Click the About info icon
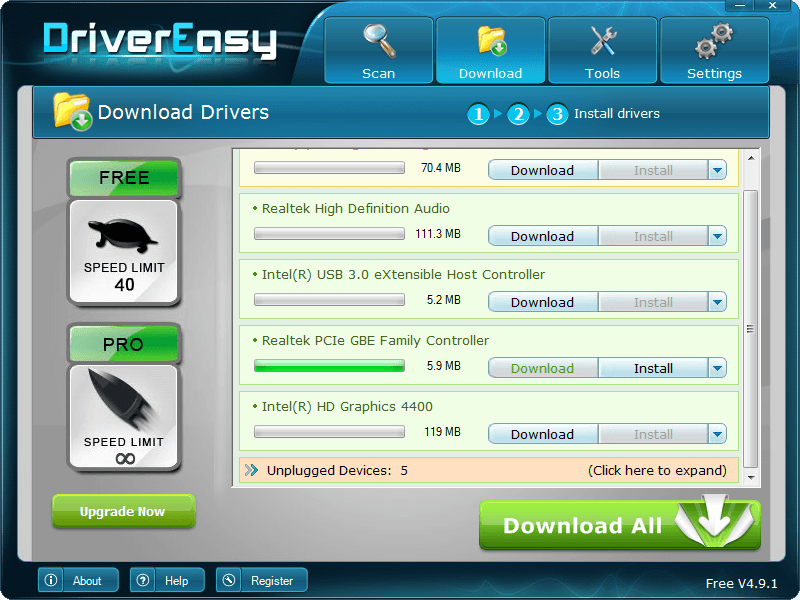Image resolution: width=800 pixels, height=600 pixels. click(51, 580)
